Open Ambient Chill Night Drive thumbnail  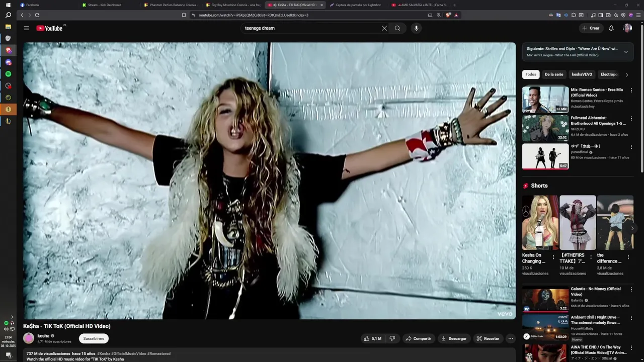coord(545,327)
